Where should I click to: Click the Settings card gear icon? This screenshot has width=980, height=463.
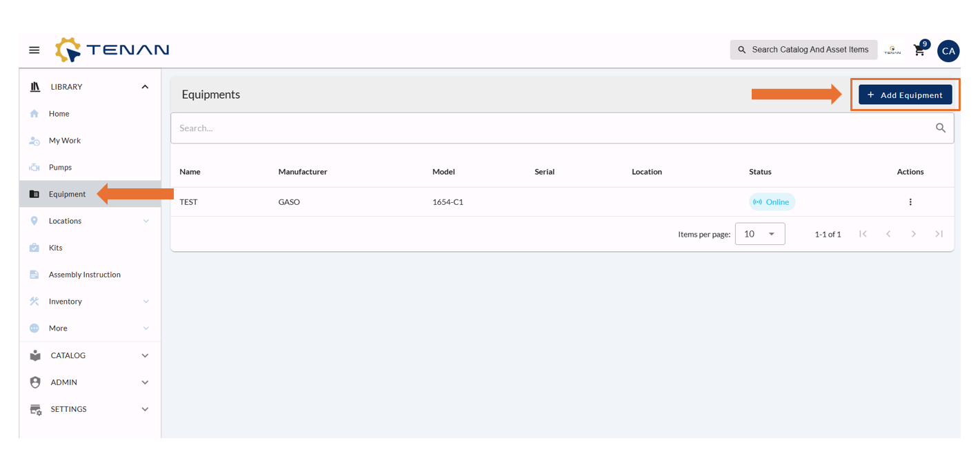36,409
